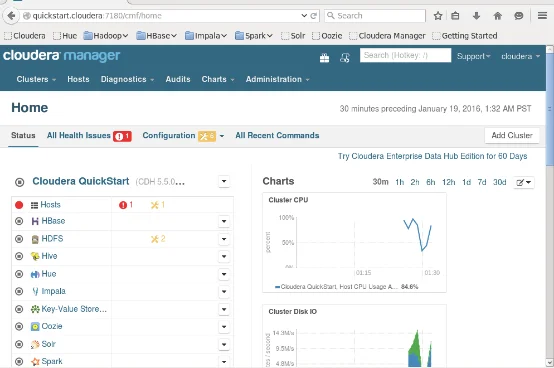Image resolution: width=554 pixels, height=368 pixels.
Task: Click the browser back arrow button
Action: pos(11,16)
